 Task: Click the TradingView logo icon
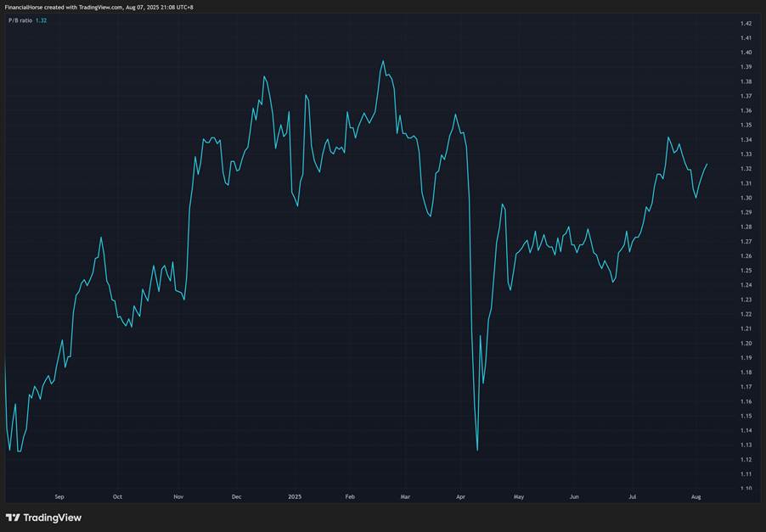(x=13, y=517)
